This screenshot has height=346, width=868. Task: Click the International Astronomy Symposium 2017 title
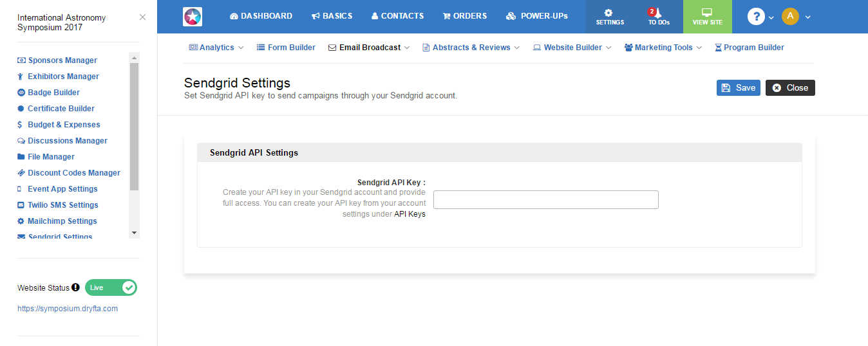click(62, 23)
